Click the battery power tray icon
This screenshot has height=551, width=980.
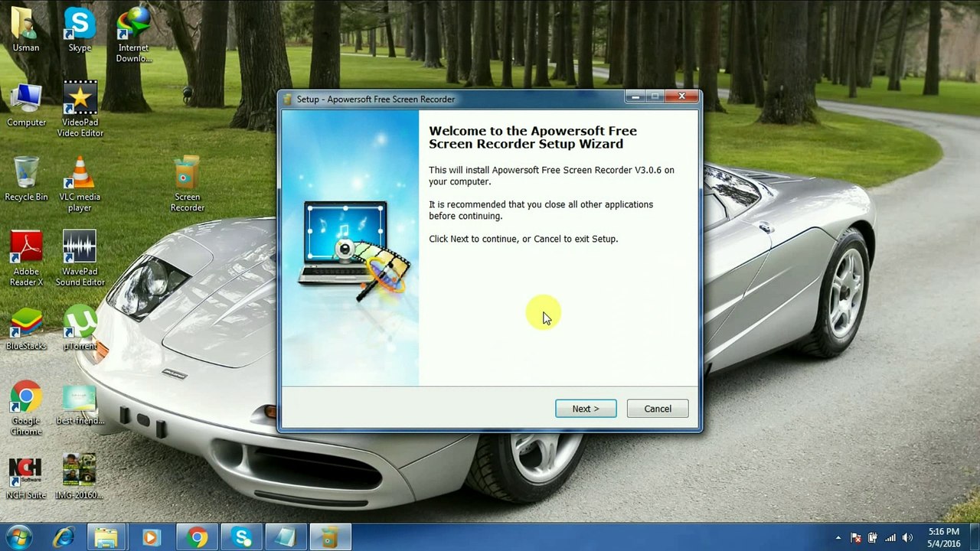coord(873,538)
